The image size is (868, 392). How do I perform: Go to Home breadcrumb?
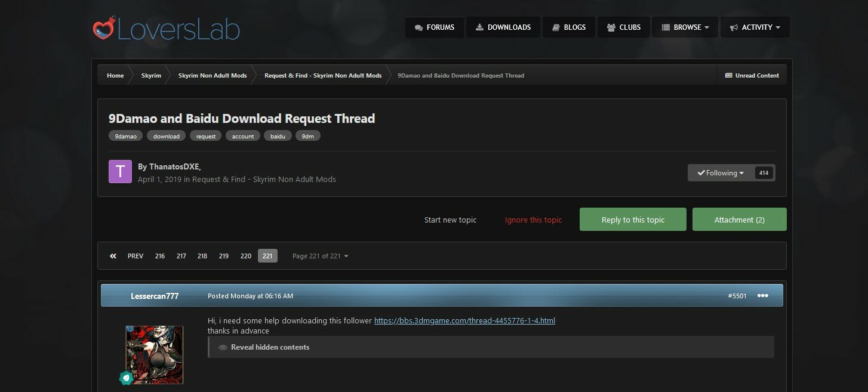coord(115,76)
